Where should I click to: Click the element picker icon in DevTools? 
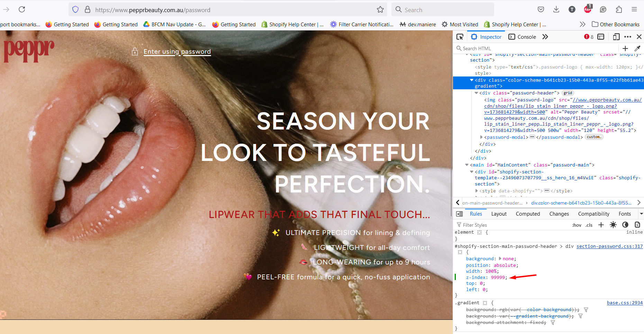click(460, 37)
